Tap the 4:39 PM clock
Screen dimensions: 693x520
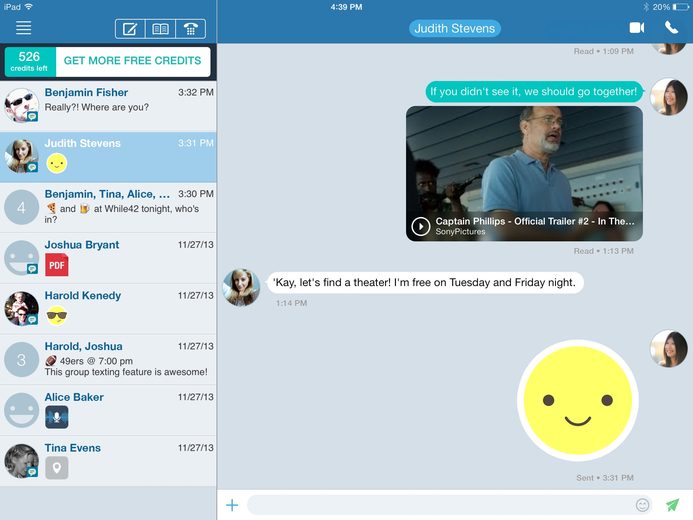point(346,7)
